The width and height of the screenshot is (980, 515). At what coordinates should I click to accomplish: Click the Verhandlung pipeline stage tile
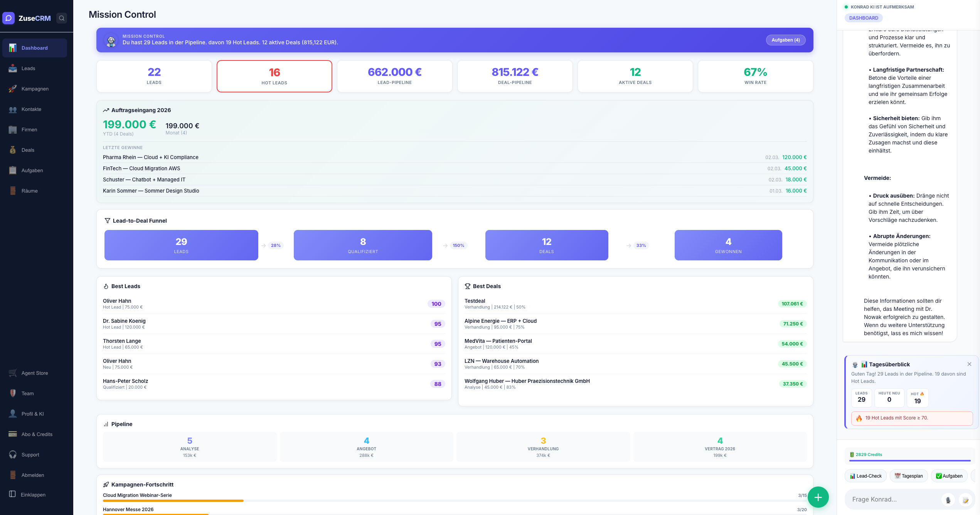tap(543, 447)
